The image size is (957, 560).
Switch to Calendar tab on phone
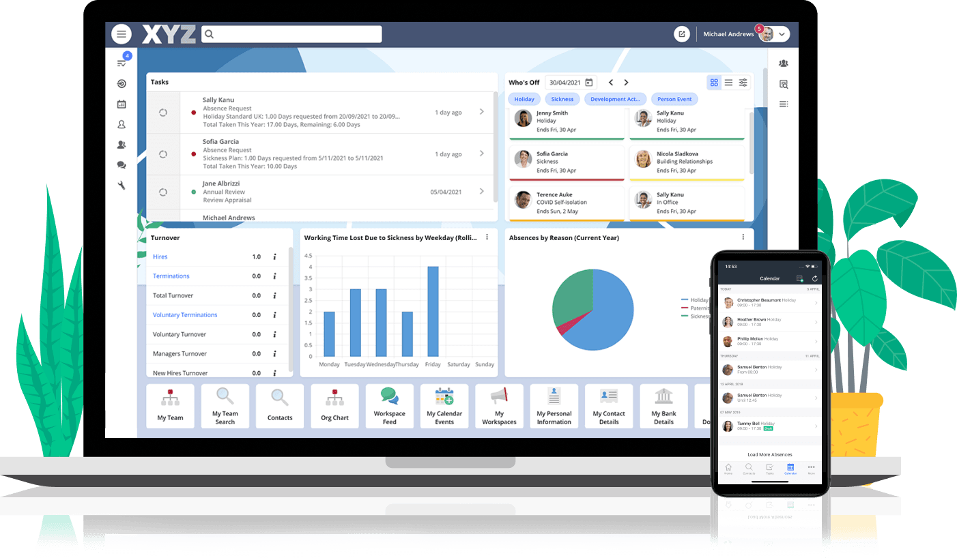coord(790,469)
